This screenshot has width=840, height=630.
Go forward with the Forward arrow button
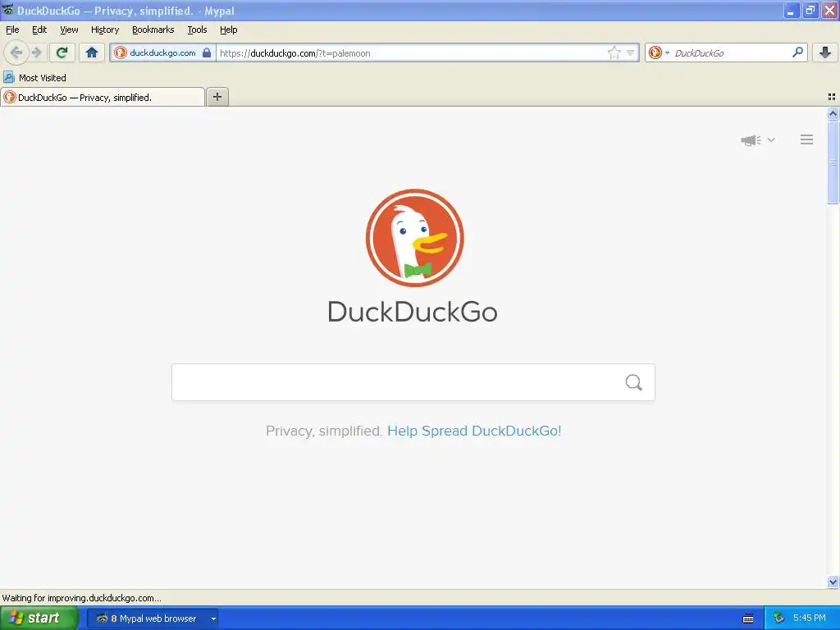click(x=36, y=52)
